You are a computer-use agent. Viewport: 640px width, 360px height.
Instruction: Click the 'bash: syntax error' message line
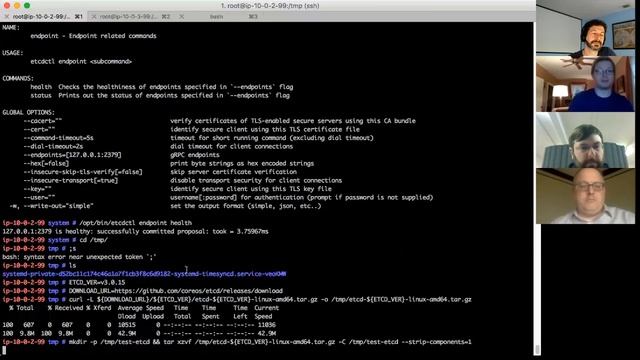click(79, 257)
